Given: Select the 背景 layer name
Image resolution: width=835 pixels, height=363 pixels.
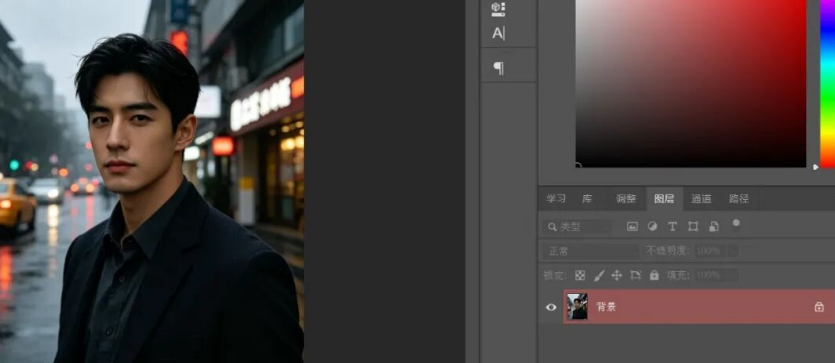Looking at the screenshot, I should tap(606, 307).
